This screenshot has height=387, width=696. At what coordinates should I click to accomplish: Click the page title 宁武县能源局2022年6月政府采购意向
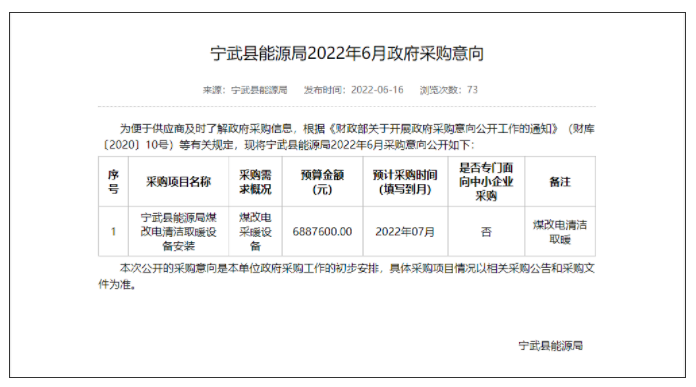point(347,54)
